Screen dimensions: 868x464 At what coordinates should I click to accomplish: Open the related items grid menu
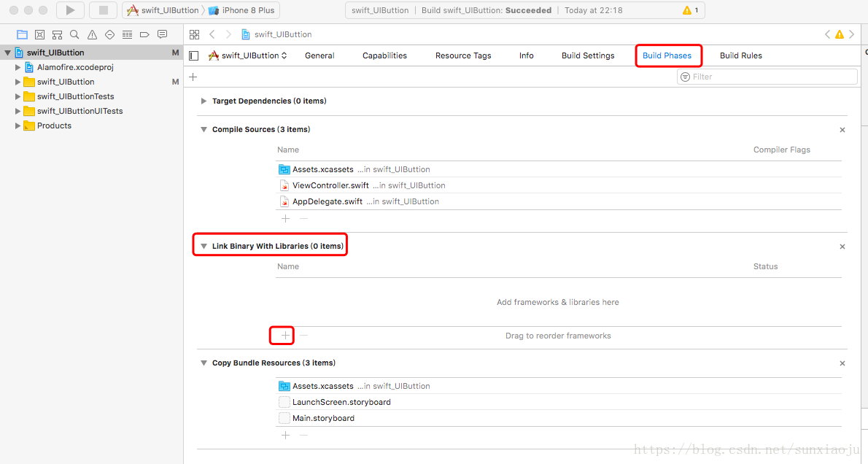click(194, 34)
